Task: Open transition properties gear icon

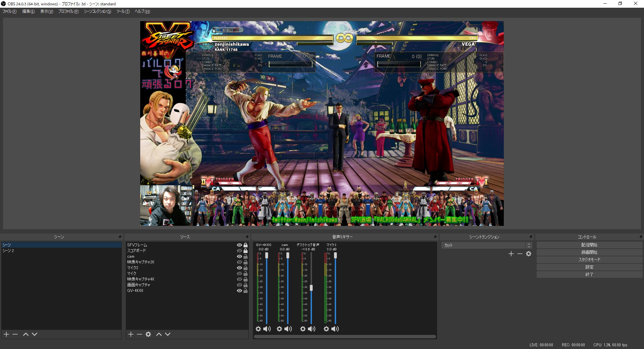Action: [529, 254]
